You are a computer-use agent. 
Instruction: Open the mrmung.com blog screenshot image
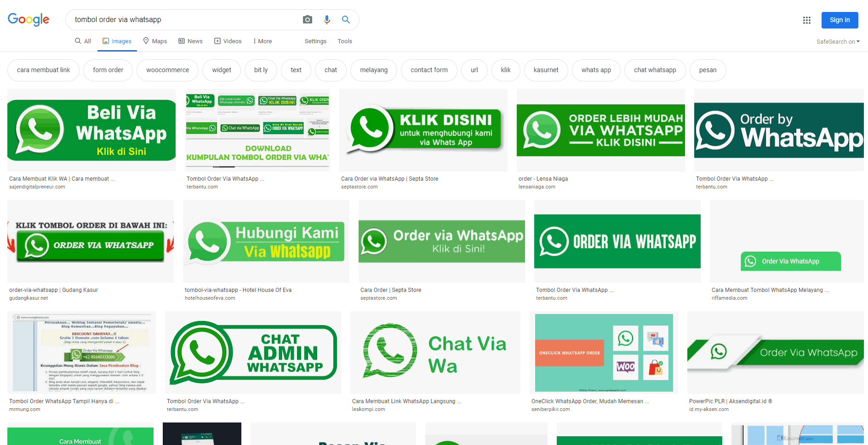tap(81, 353)
